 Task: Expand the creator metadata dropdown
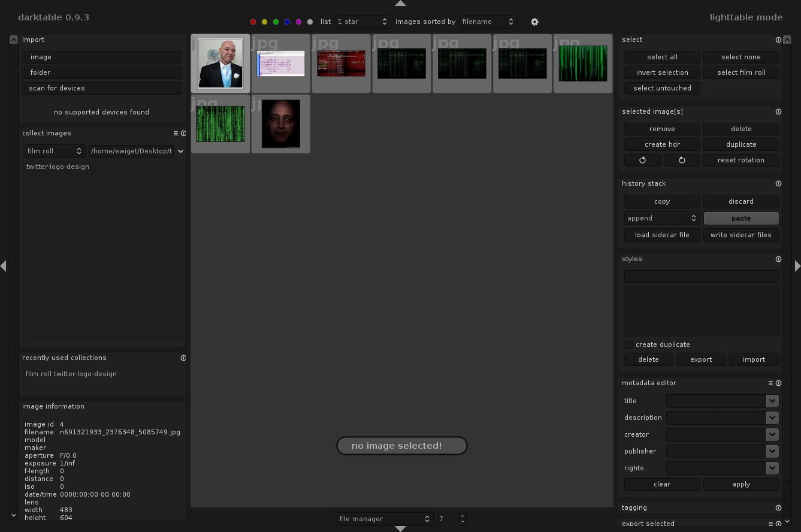pyautogui.click(x=772, y=434)
